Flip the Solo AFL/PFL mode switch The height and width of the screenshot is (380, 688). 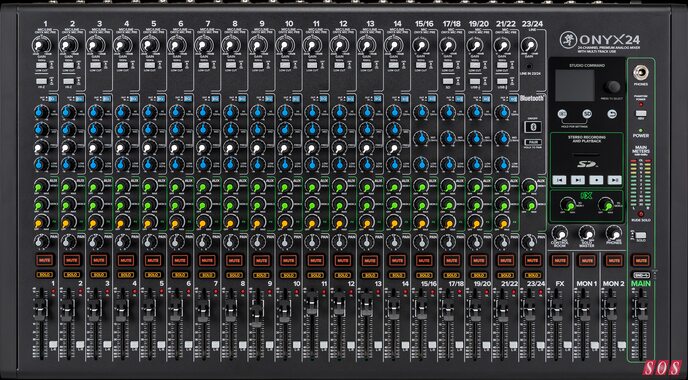pos(641,236)
